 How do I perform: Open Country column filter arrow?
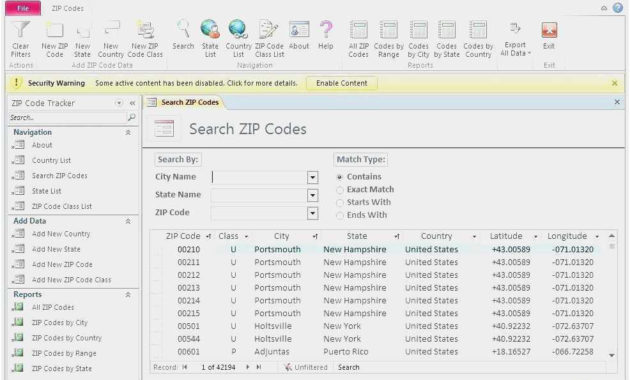point(474,236)
